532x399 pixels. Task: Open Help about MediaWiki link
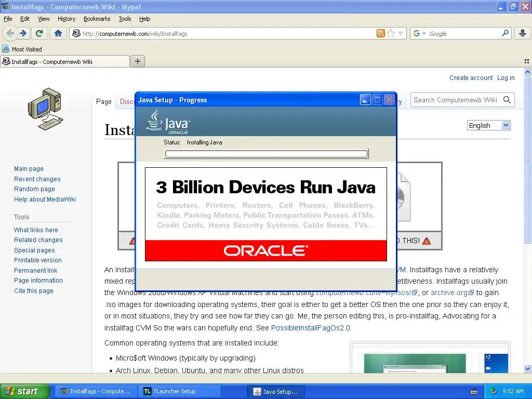tap(45, 199)
